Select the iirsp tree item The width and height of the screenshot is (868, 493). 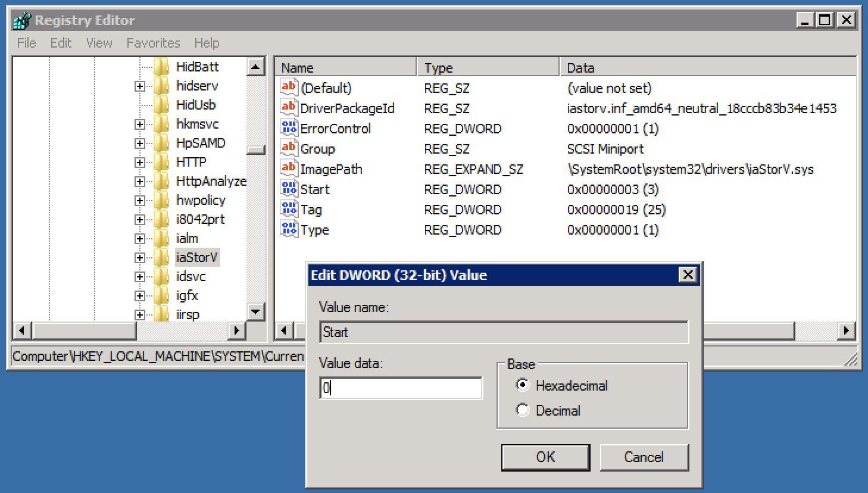pos(188,314)
